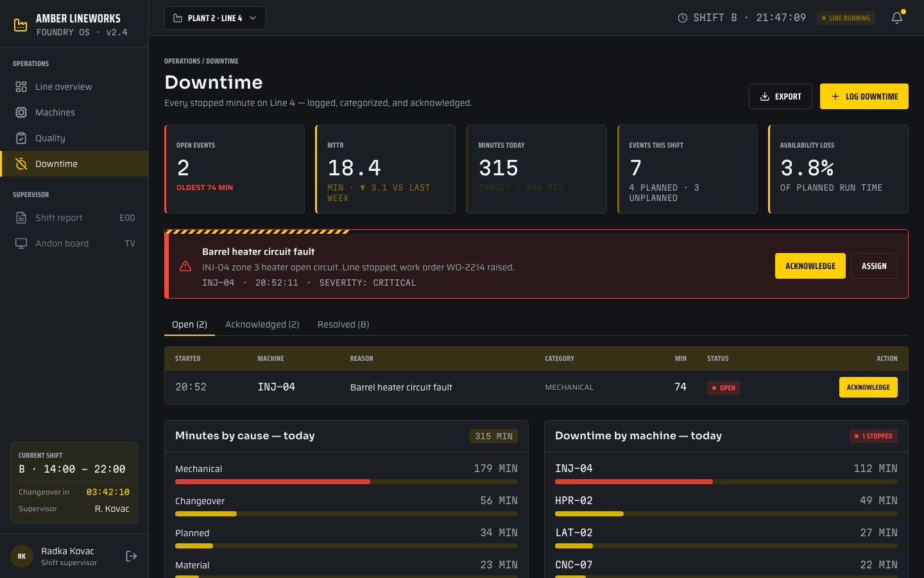
Task: Click the plus icon on Log Downtime
Action: [835, 96]
